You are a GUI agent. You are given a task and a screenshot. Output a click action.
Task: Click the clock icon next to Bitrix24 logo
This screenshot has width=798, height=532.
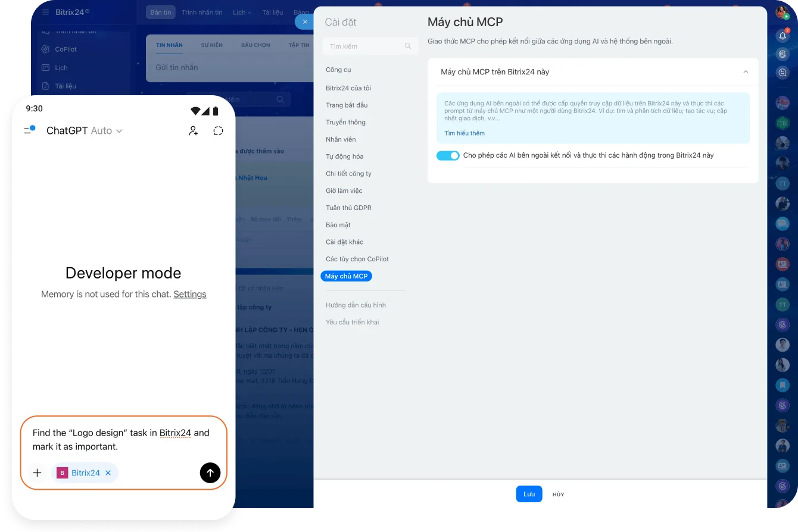point(88,11)
